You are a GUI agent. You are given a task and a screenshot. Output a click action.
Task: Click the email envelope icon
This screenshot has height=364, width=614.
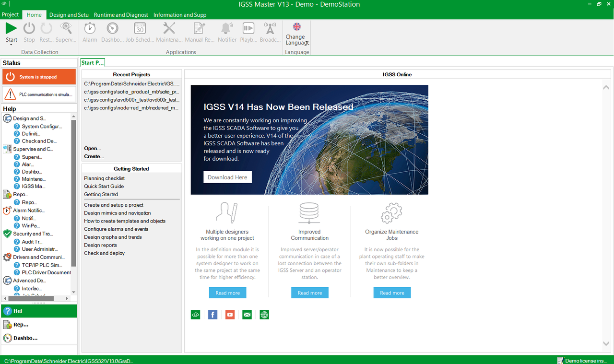(x=247, y=315)
